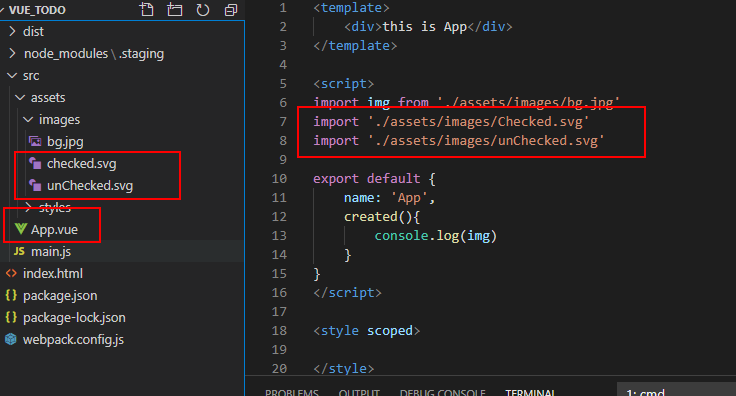Click the Checked.svg import path string
The image size is (736, 396).
pos(479,122)
